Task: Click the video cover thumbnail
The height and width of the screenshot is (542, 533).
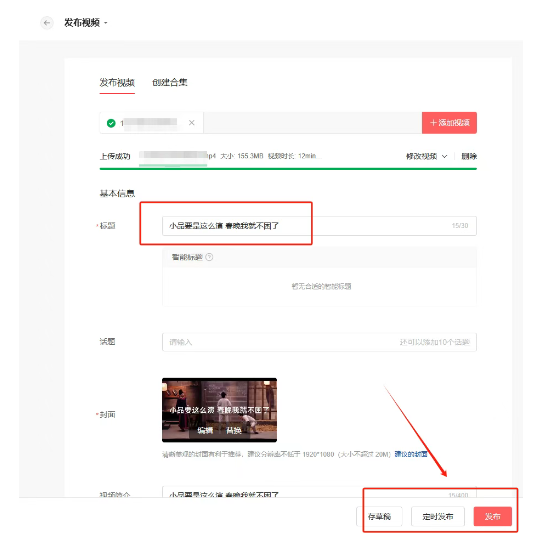Action: [x=219, y=410]
